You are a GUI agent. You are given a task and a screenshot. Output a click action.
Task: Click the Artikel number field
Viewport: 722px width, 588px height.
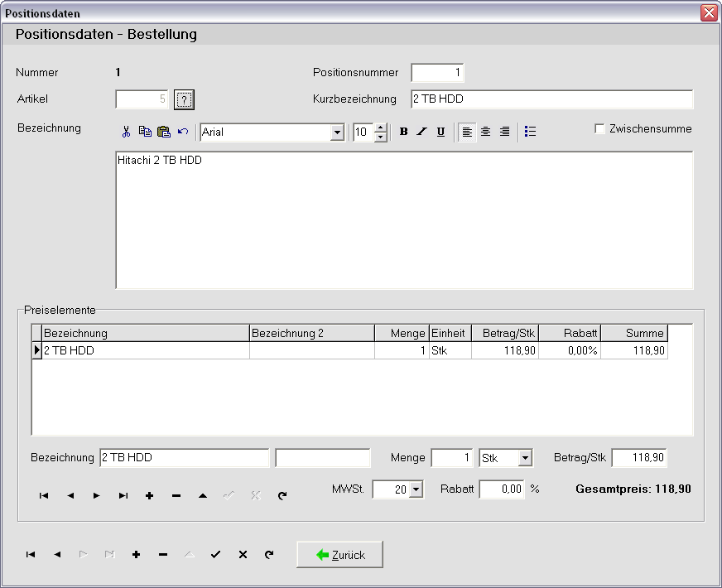pos(142,99)
